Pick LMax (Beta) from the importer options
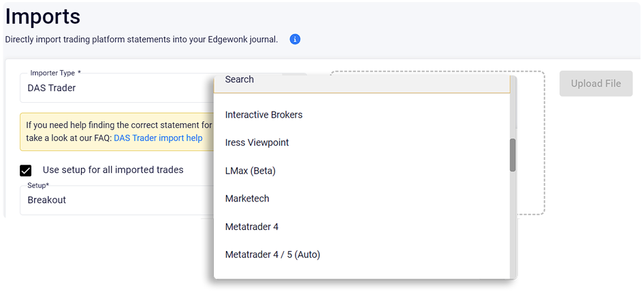The width and height of the screenshot is (644, 292). (x=251, y=171)
